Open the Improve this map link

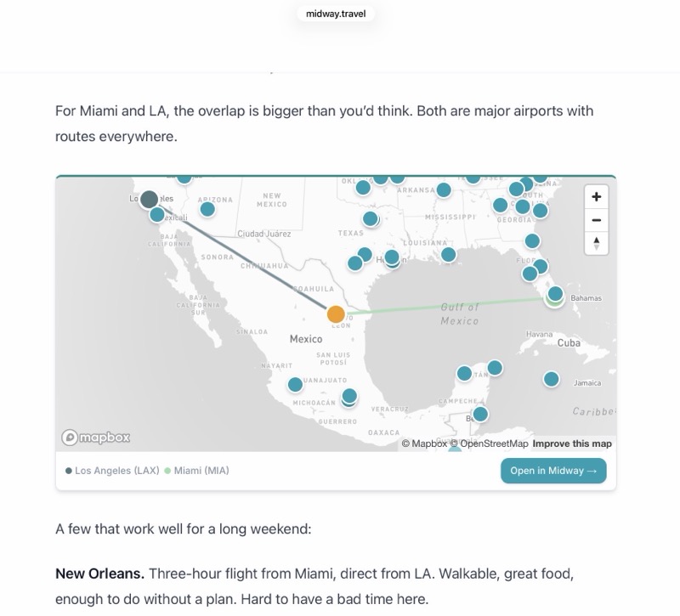click(574, 443)
